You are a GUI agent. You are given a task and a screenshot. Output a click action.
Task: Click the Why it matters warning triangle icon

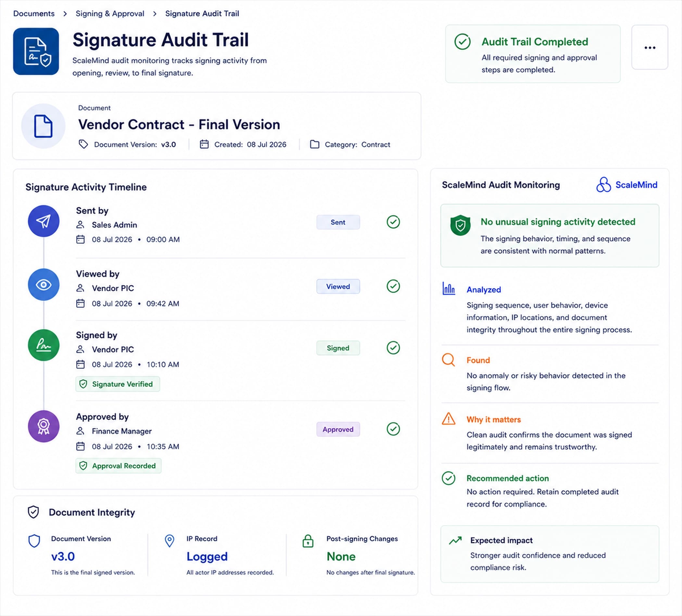coord(448,419)
